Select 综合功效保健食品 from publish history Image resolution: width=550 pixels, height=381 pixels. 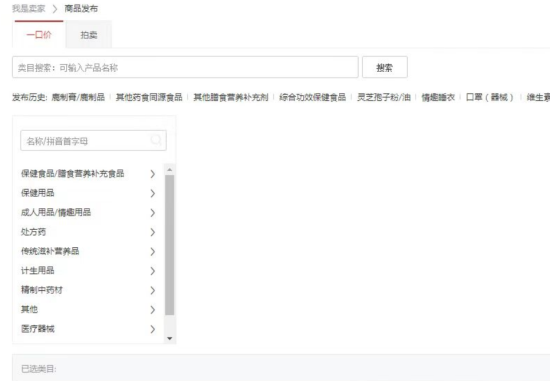[313, 97]
